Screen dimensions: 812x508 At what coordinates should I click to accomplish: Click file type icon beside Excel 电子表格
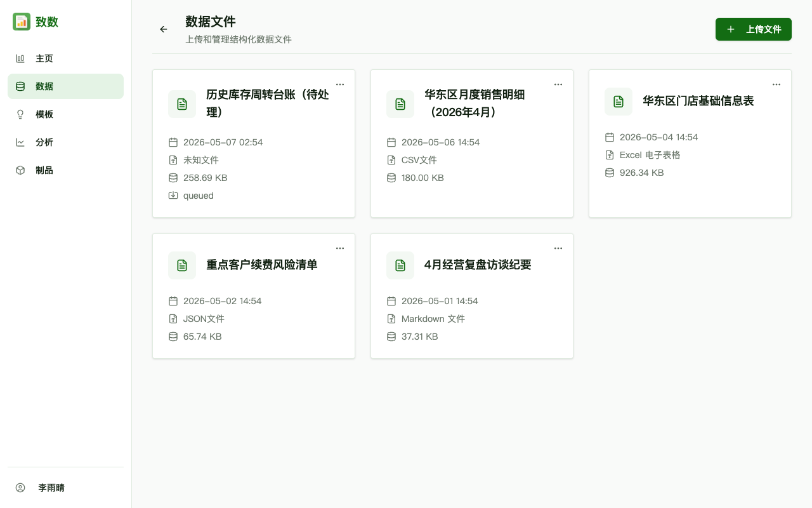[610, 155]
